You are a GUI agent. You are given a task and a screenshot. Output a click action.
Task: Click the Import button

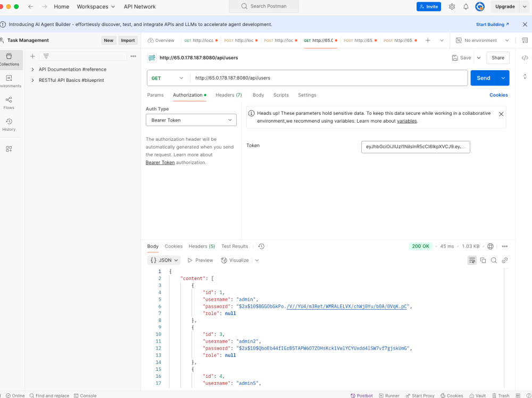(128, 40)
